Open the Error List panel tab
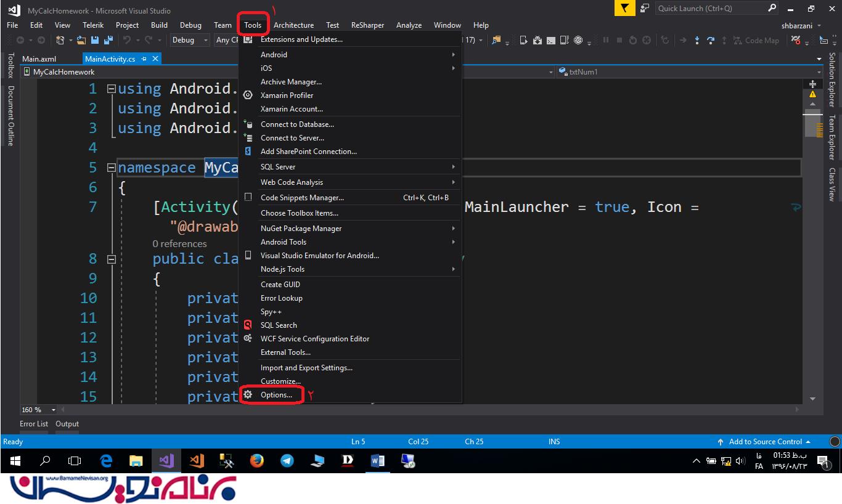 click(34, 424)
